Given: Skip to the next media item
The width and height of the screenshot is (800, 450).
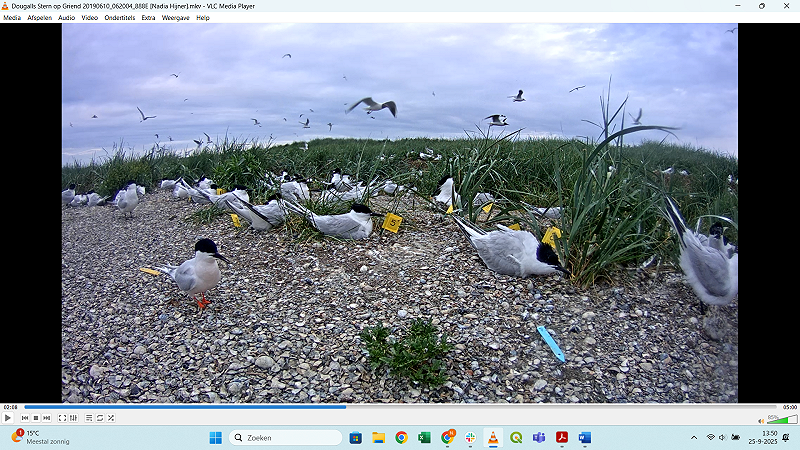Looking at the screenshot, I should [x=46, y=418].
